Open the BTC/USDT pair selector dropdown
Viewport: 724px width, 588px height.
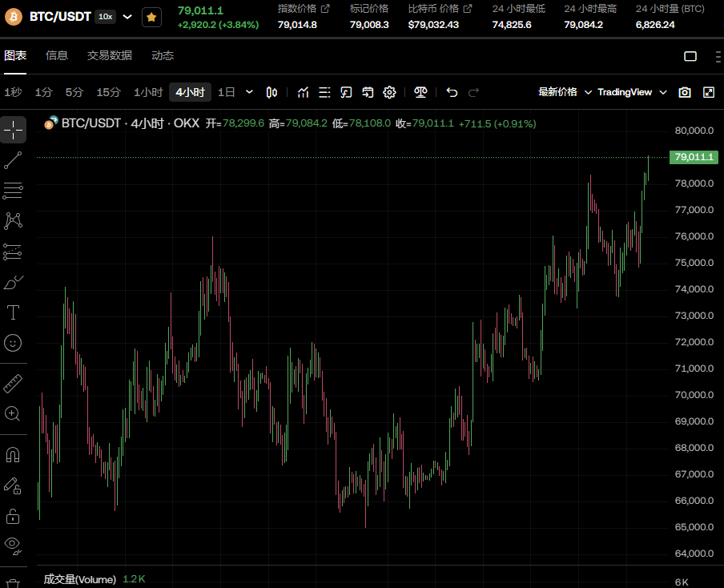(x=127, y=16)
